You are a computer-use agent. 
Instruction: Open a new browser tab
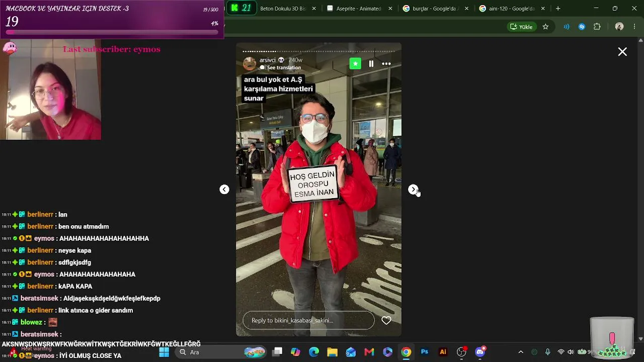tap(558, 9)
